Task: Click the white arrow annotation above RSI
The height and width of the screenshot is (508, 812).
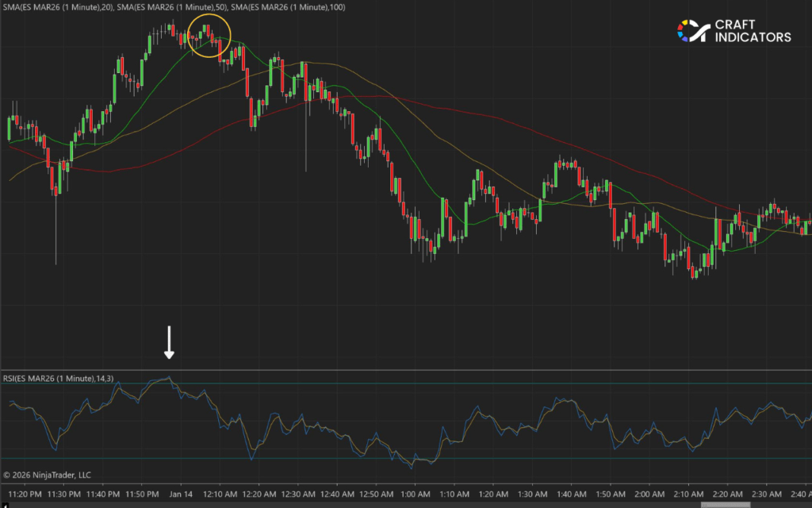Action: pyautogui.click(x=170, y=341)
